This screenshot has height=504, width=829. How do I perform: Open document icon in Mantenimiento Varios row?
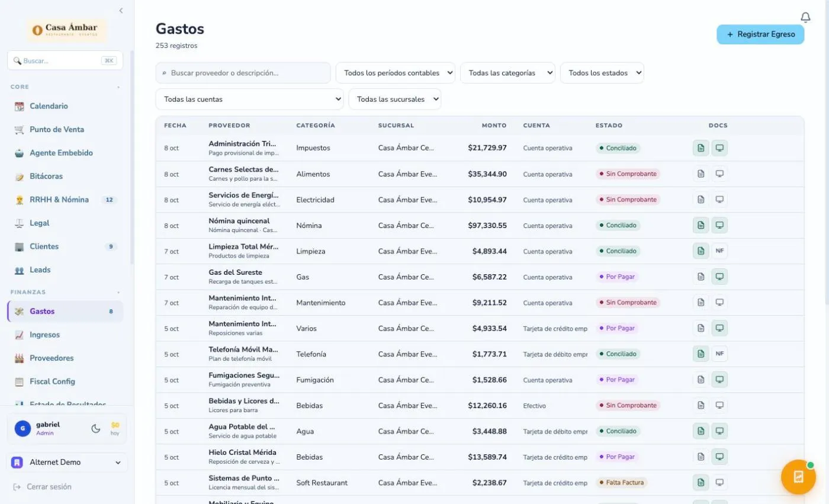click(701, 328)
